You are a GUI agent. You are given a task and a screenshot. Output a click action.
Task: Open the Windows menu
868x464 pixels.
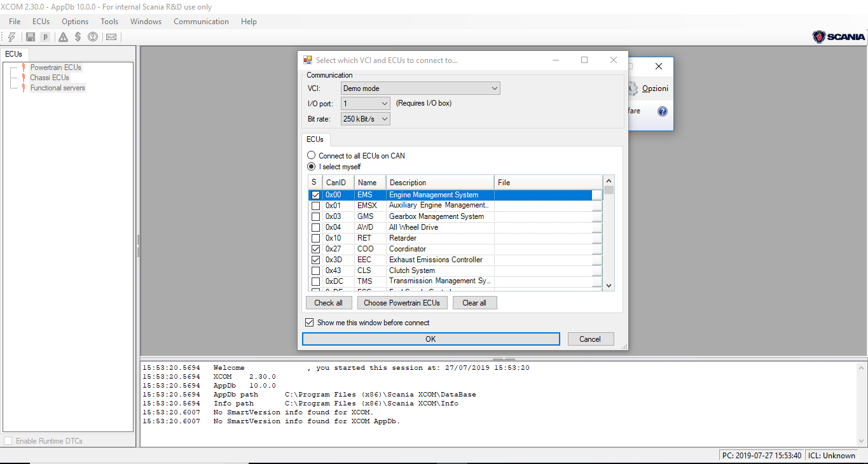pos(146,22)
